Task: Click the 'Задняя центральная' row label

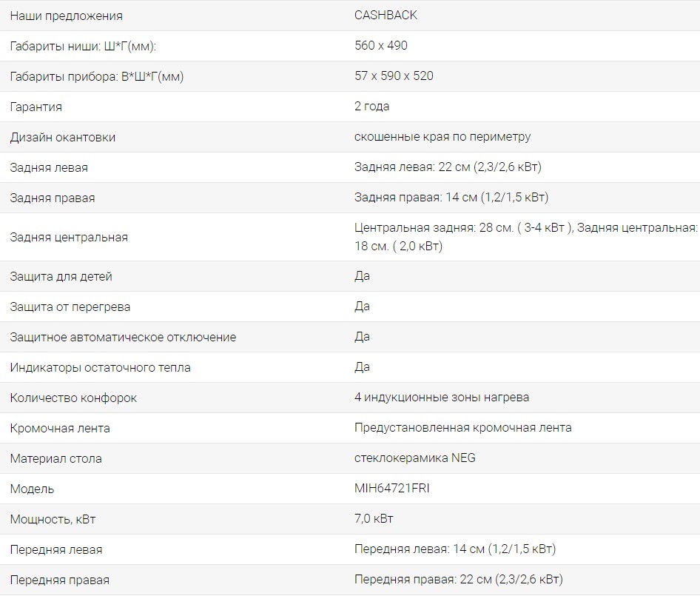Action: 69,237
